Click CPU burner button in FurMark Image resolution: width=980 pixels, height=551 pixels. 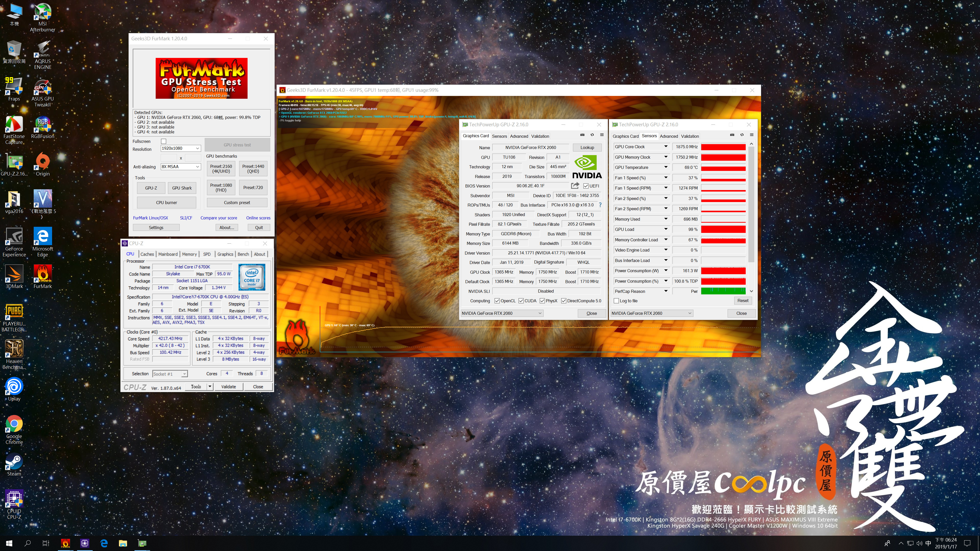[x=166, y=202]
